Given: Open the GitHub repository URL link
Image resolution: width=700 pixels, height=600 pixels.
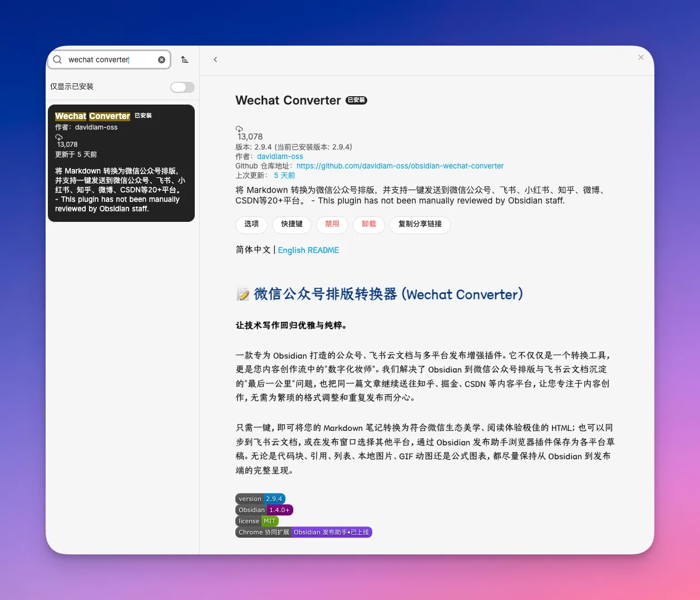Looking at the screenshot, I should point(400,166).
